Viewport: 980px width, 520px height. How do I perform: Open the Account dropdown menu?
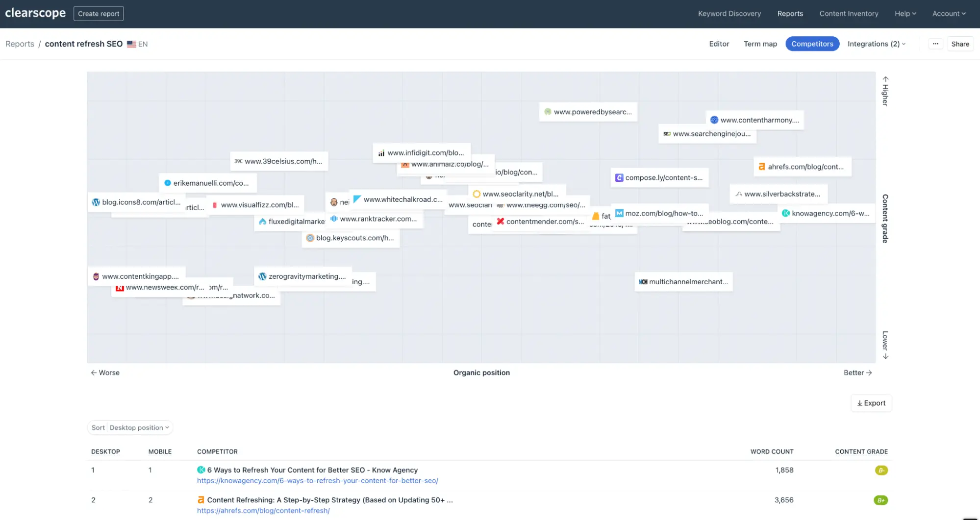[x=949, y=14]
